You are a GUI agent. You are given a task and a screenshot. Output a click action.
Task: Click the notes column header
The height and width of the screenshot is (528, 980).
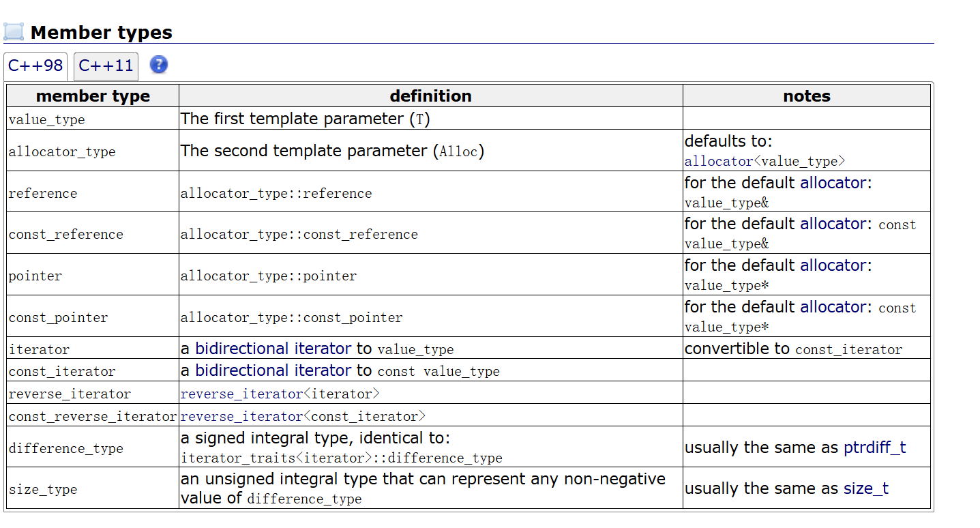(807, 96)
